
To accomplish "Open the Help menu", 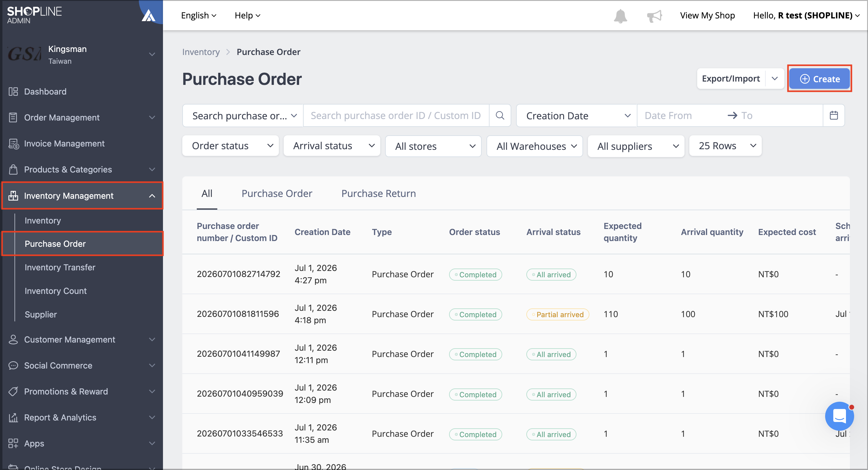I will click(247, 15).
